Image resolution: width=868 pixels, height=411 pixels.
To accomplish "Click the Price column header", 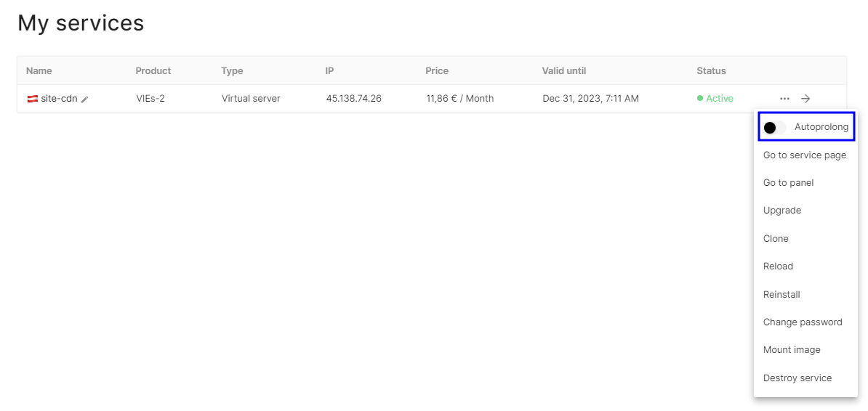I will click(437, 70).
